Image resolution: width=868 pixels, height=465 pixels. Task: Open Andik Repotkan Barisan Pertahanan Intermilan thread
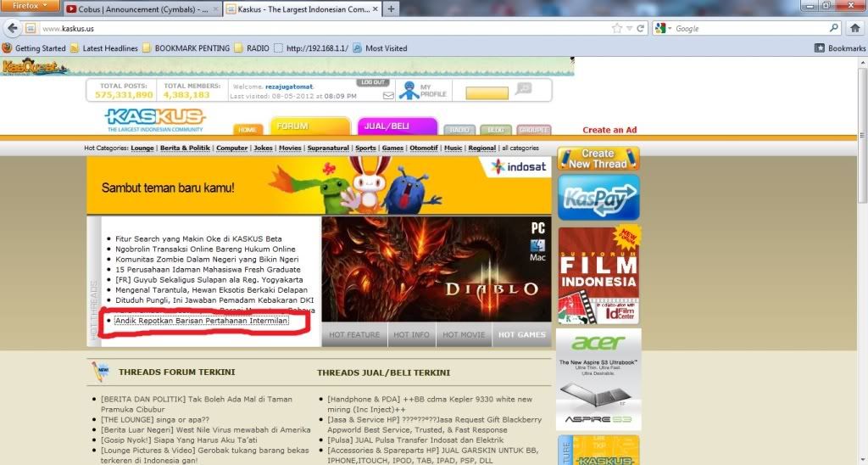pyautogui.click(x=202, y=321)
